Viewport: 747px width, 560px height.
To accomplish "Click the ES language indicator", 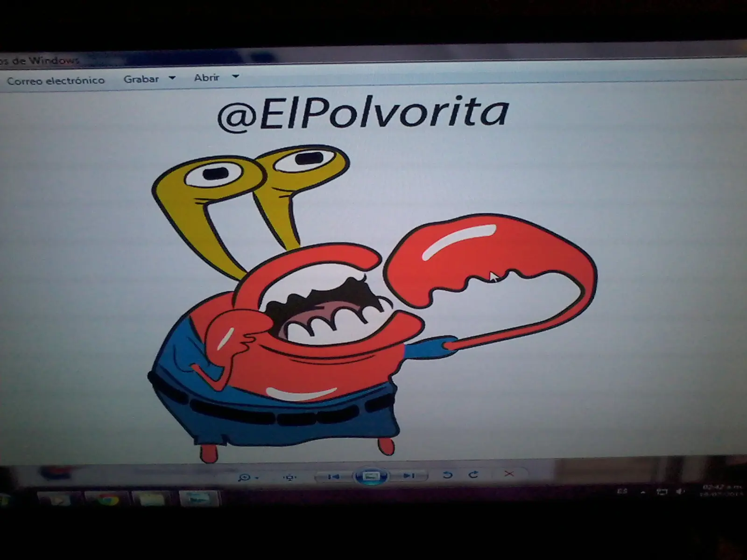I will [x=622, y=491].
